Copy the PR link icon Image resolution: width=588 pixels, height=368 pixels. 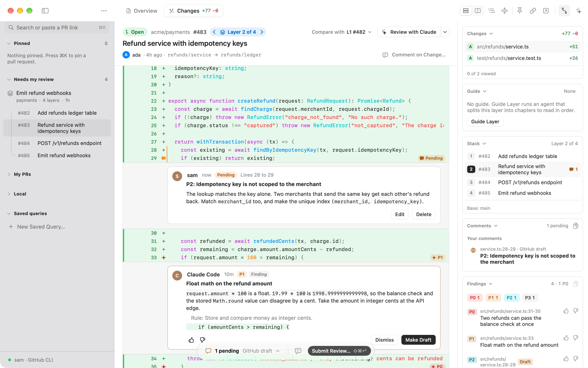(x=533, y=11)
